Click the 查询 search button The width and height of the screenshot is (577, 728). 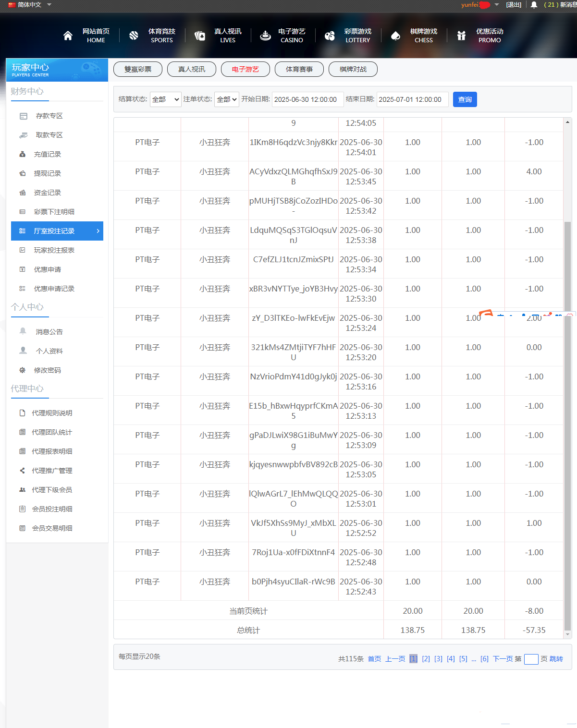click(465, 99)
